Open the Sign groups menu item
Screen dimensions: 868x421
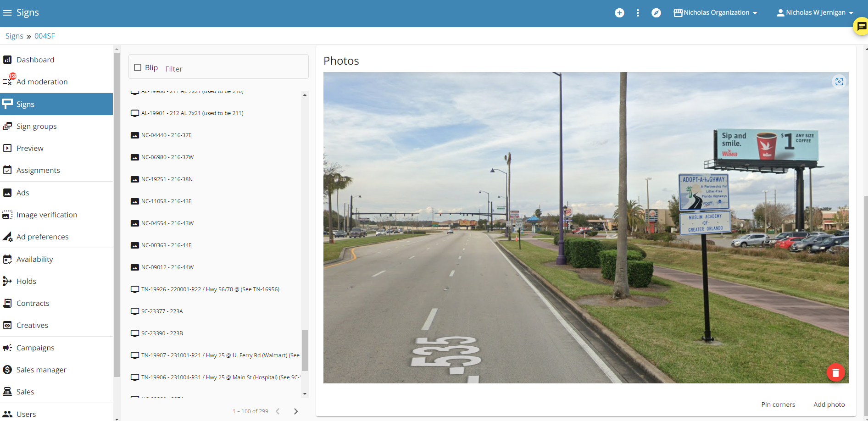coord(56,126)
